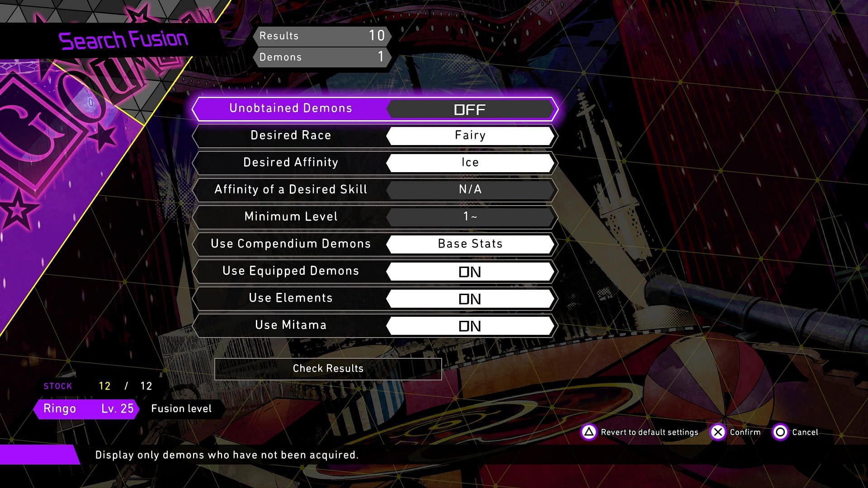Click the Results count display icon
868x488 pixels.
[320, 36]
